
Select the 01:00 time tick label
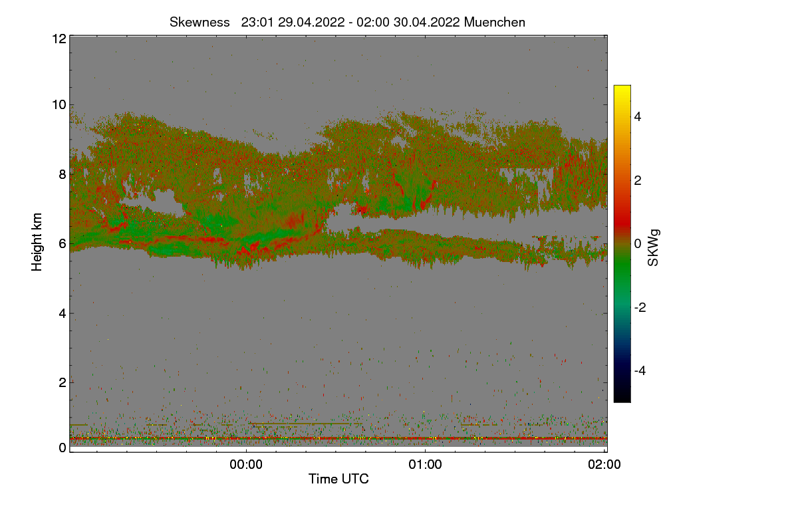[425, 465]
